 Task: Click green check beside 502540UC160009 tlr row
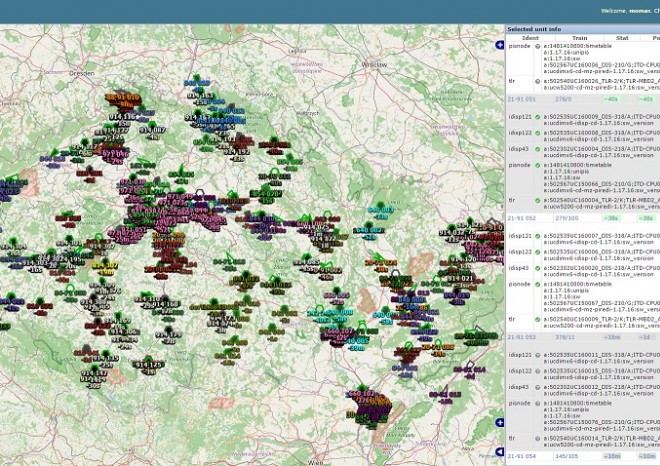coord(538,320)
